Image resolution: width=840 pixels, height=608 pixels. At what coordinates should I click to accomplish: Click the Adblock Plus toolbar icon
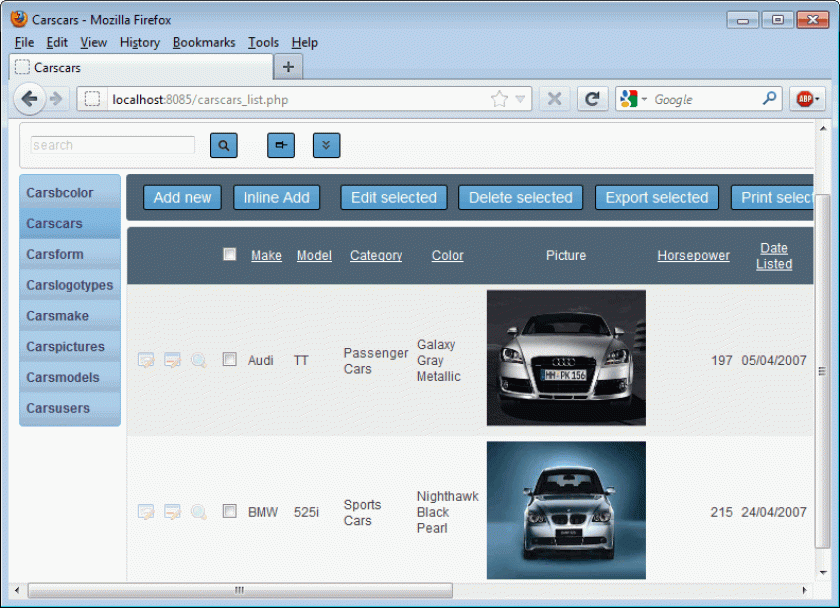click(807, 99)
